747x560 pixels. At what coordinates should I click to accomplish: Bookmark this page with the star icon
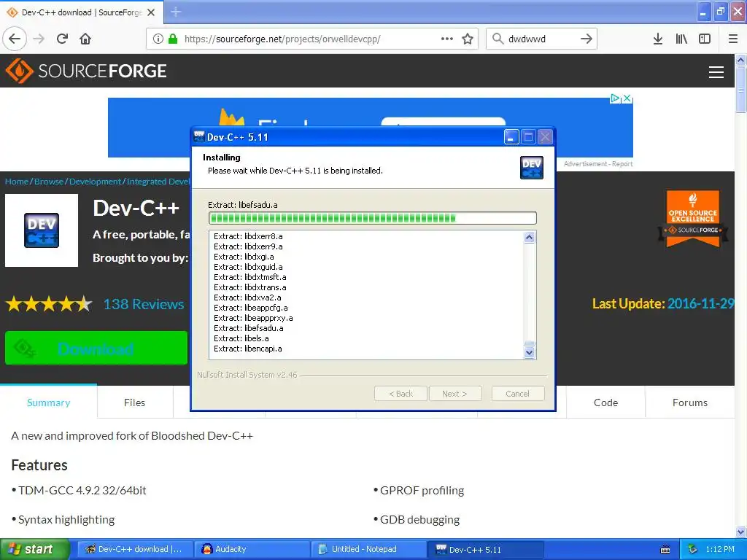468,39
